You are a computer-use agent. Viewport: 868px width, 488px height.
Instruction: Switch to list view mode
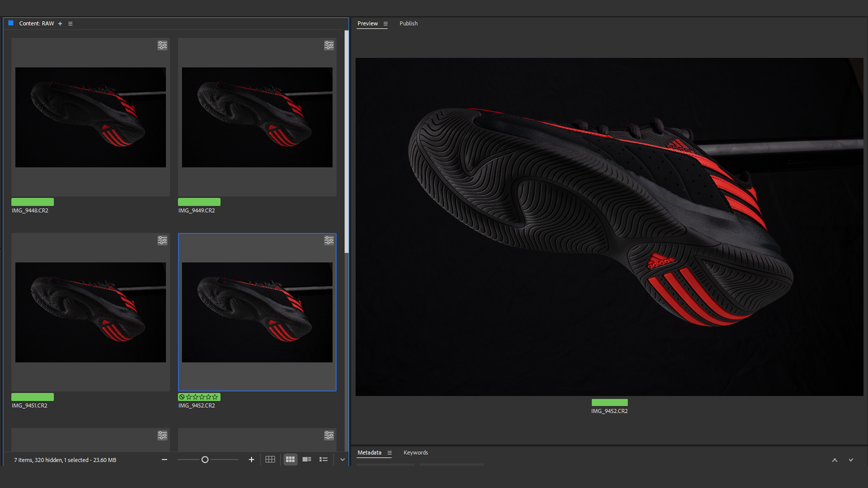tap(323, 460)
